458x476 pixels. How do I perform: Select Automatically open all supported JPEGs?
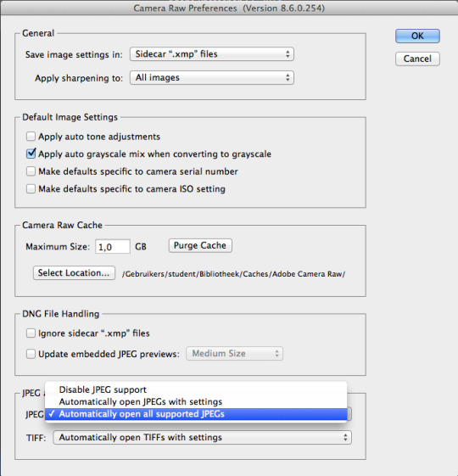(196, 414)
